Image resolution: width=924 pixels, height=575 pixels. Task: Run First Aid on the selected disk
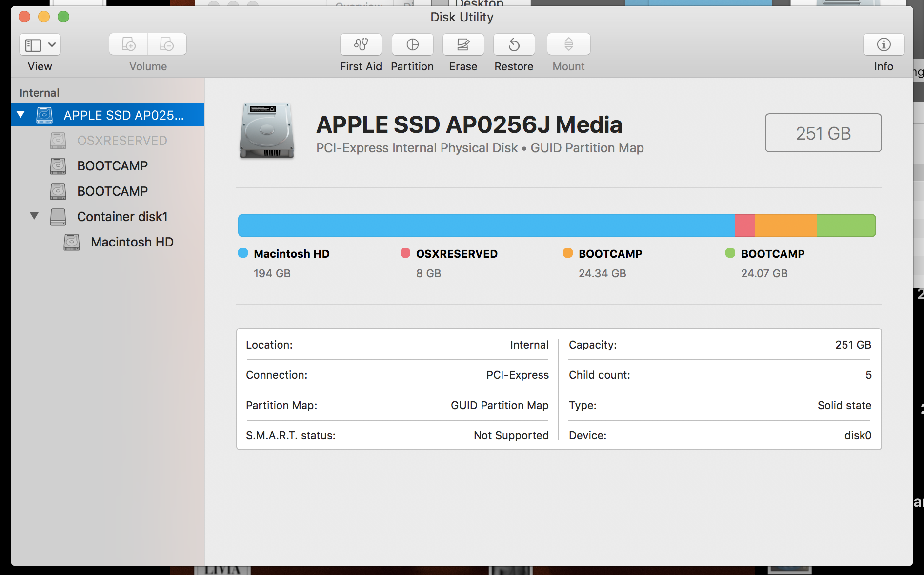click(x=361, y=44)
